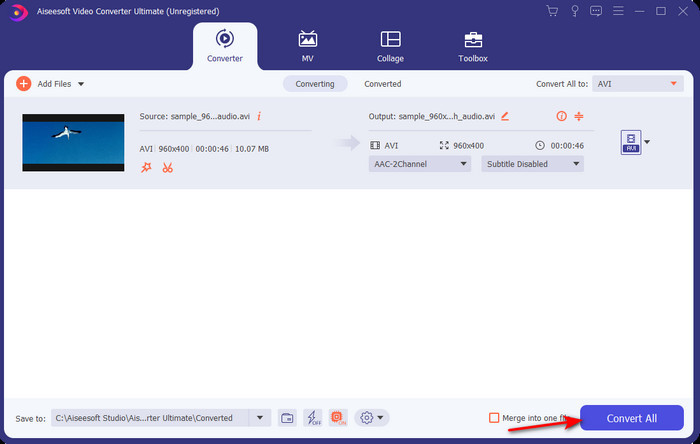Open the task settings gear
The width and height of the screenshot is (700, 444).
367,418
